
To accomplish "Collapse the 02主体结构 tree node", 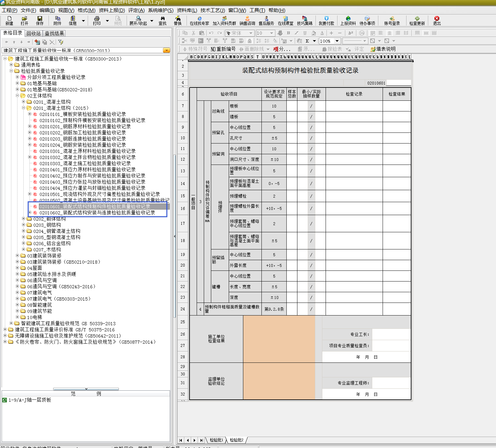I will [17, 96].
